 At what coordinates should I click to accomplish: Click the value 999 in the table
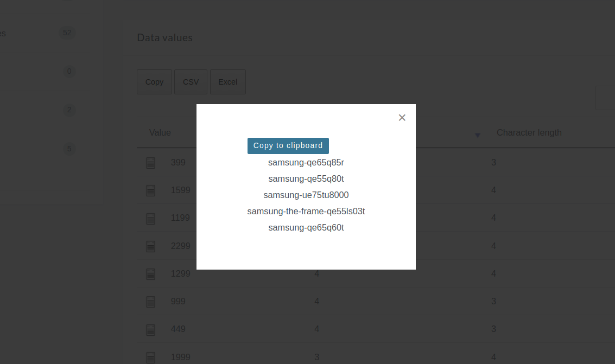tap(178, 301)
